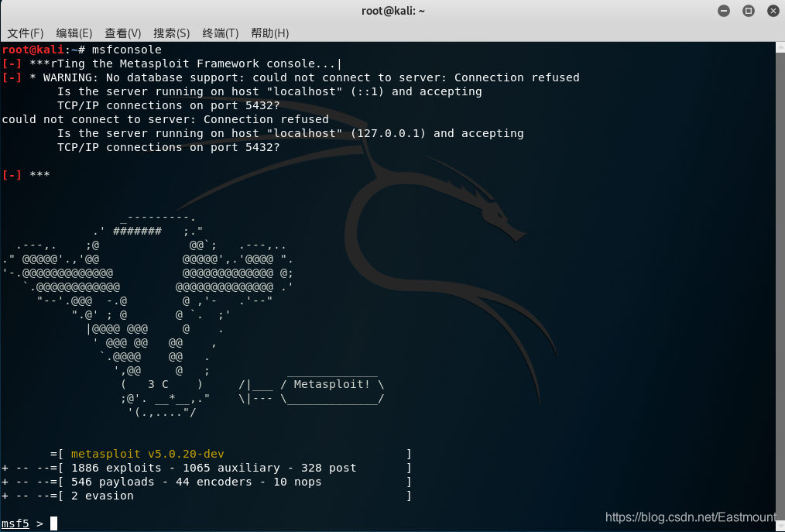Minimize the root@kali terminal window
The width and height of the screenshot is (785, 532).
click(x=723, y=11)
